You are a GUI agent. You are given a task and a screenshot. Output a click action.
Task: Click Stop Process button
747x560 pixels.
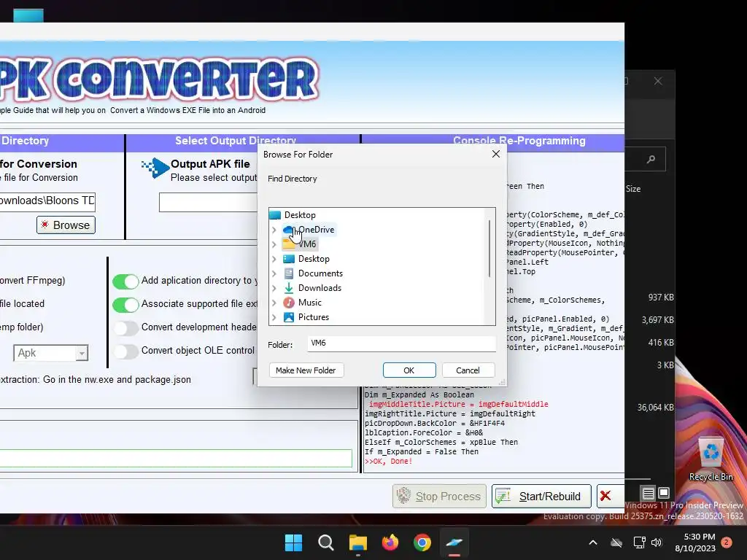pyautogui.click(x=439, y=496)
